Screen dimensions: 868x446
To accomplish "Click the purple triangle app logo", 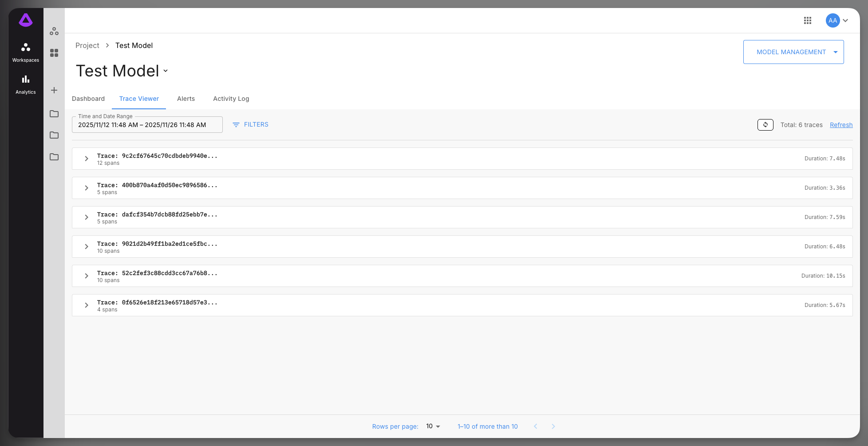I will click(x=26, y=20).
